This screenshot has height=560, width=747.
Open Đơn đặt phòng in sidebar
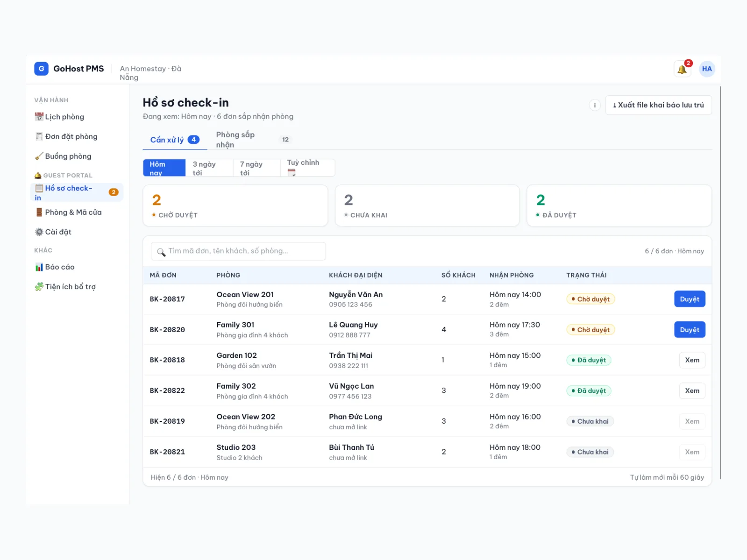(77, 136)
